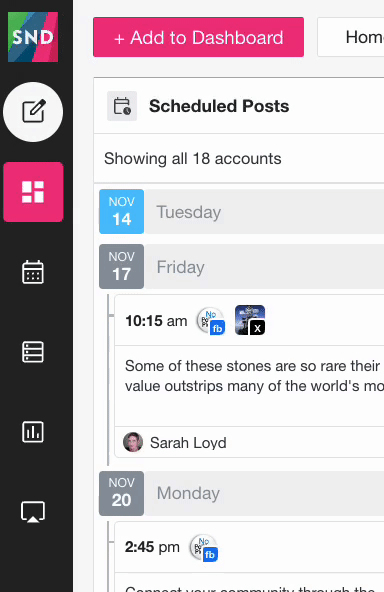
Task: Click the + Add to Dashboard button
Action: coord(199,37)
